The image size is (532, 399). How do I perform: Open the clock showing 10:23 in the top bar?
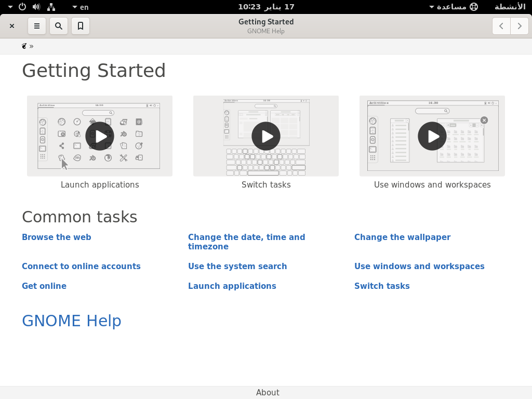(266, 7)
